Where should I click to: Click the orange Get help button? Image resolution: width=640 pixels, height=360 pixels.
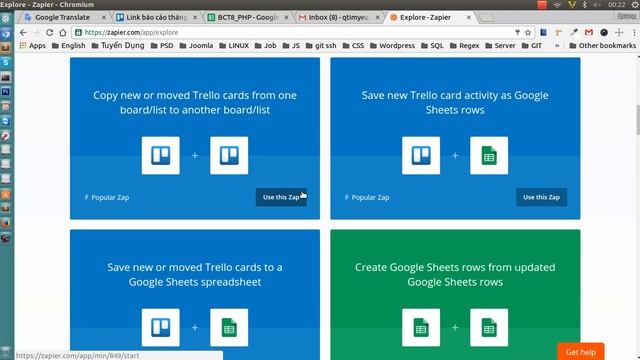pos(581,352)
